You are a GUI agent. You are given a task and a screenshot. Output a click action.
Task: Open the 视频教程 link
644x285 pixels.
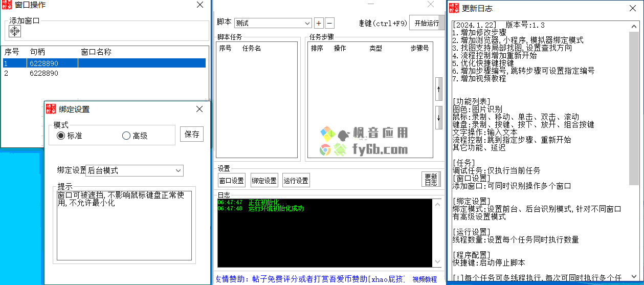(425, 279)
